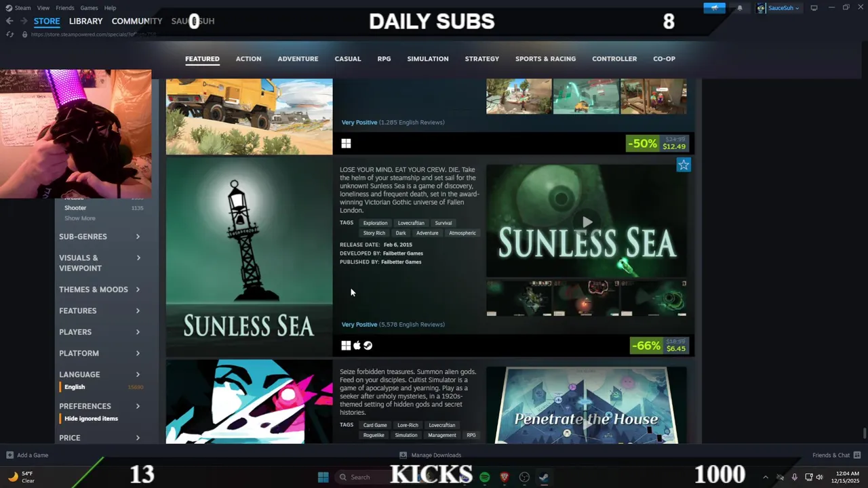The height and width of the screenshot is (488, 868).
Task: Click the Steam back navigation arrow
Action: click(x=9, y=21)
